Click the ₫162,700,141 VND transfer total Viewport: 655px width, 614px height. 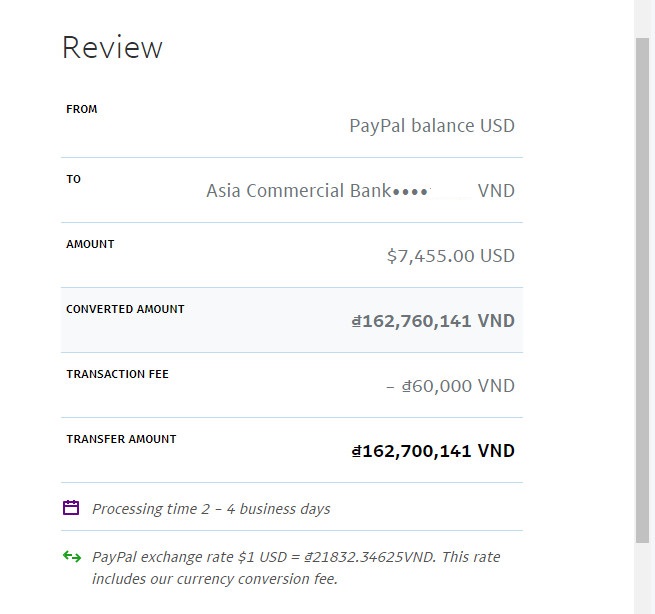(432, 451)
